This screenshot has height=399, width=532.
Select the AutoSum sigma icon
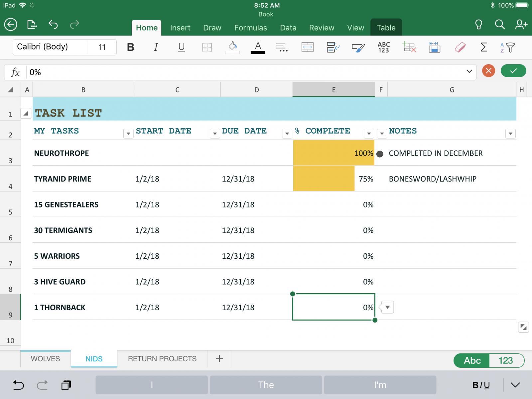pos(484,47)
